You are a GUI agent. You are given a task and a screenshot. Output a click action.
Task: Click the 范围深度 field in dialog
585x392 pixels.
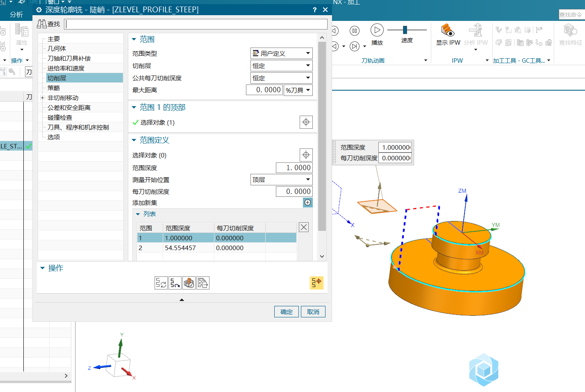pos(294,168)
